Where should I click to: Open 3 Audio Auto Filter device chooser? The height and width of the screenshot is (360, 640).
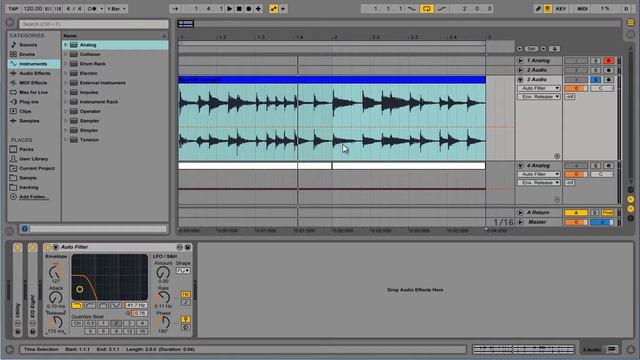coord(539,88)
